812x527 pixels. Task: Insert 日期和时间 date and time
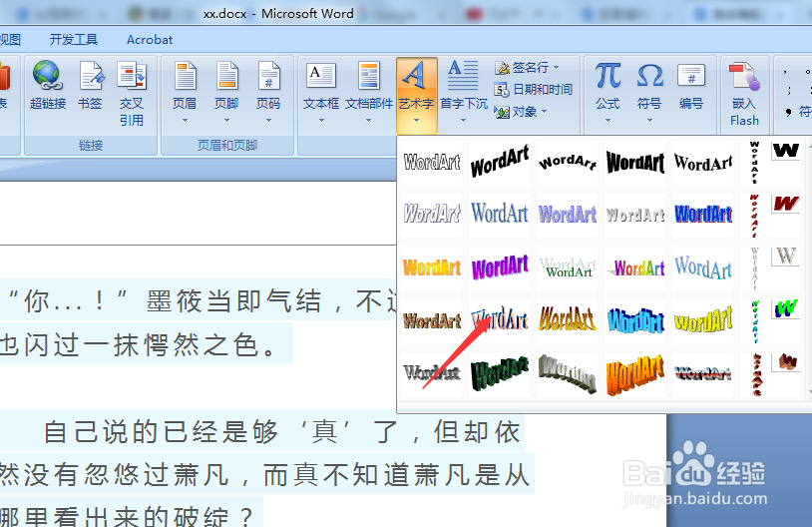tap(534, 90)
